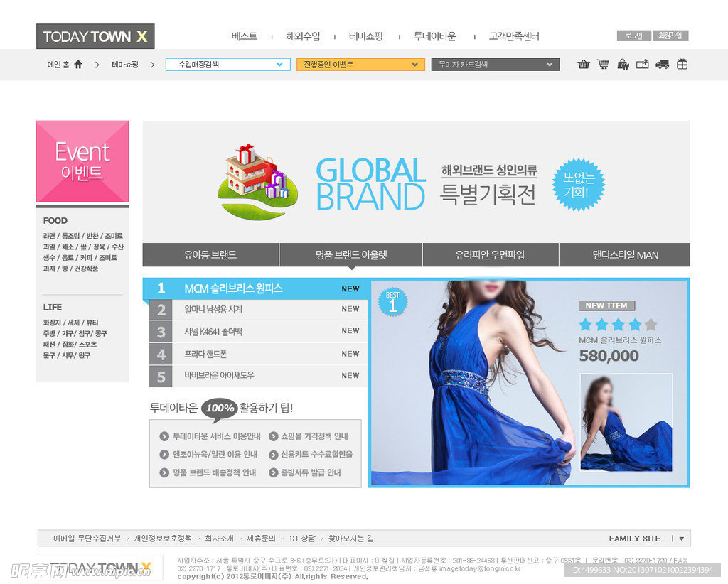Select rank 4 프라다 핸드폰
The height and width of the screenshot is (584, 728).
pos(259,354)
